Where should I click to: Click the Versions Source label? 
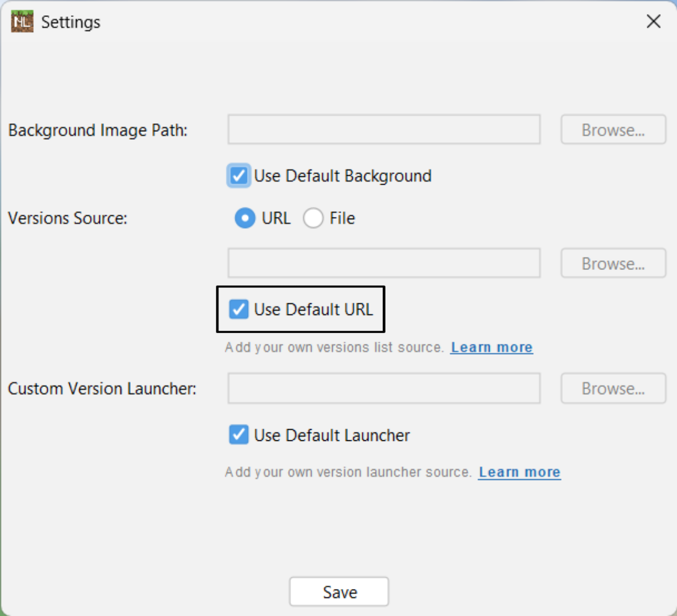pos(68,218)
